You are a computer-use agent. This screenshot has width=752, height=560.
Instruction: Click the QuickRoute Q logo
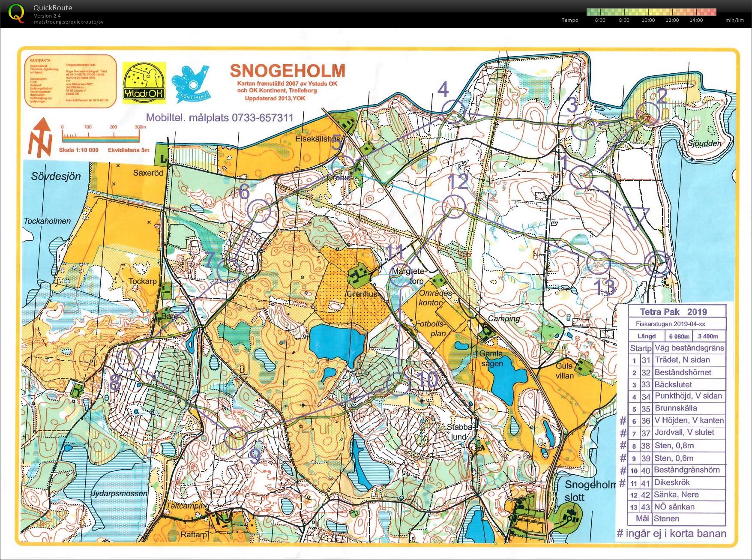pyautogui.click(x=16, y=14)
